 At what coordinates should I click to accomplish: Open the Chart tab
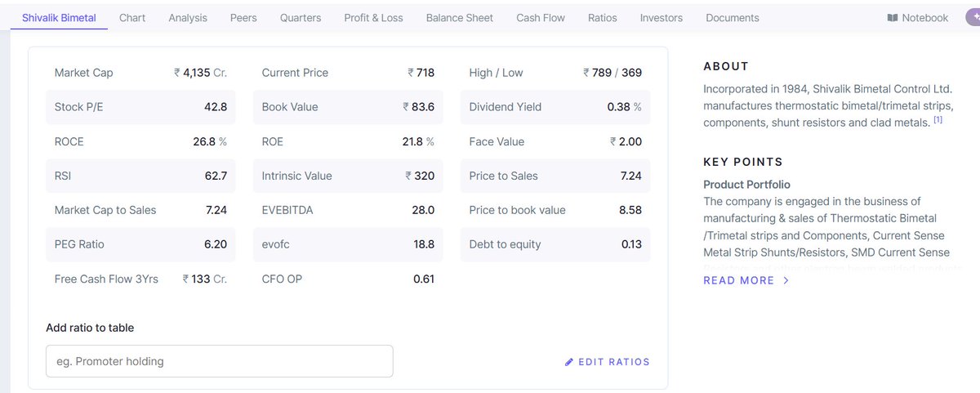click(132, 18)
